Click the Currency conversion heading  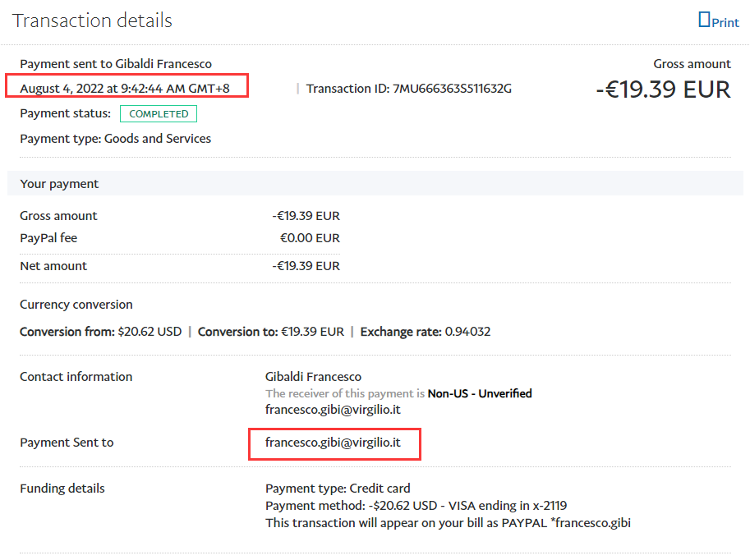[x=76, y=305]
